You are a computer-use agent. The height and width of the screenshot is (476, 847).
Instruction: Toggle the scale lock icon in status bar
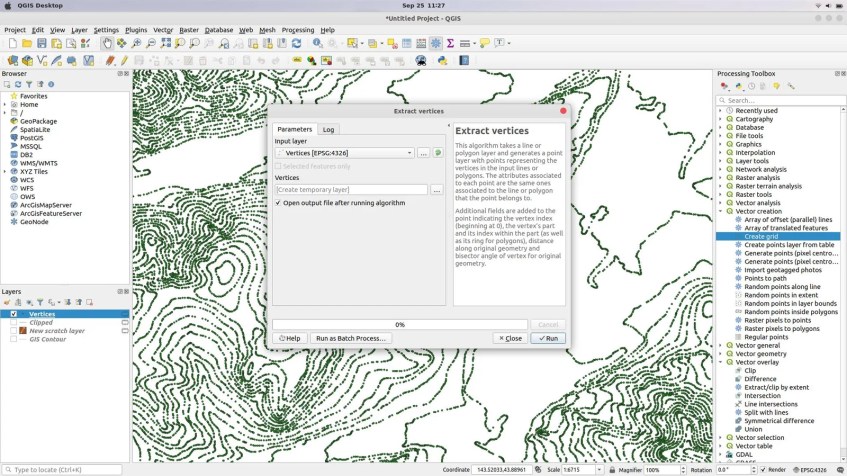pyautogui.click(x=612, y=470)
